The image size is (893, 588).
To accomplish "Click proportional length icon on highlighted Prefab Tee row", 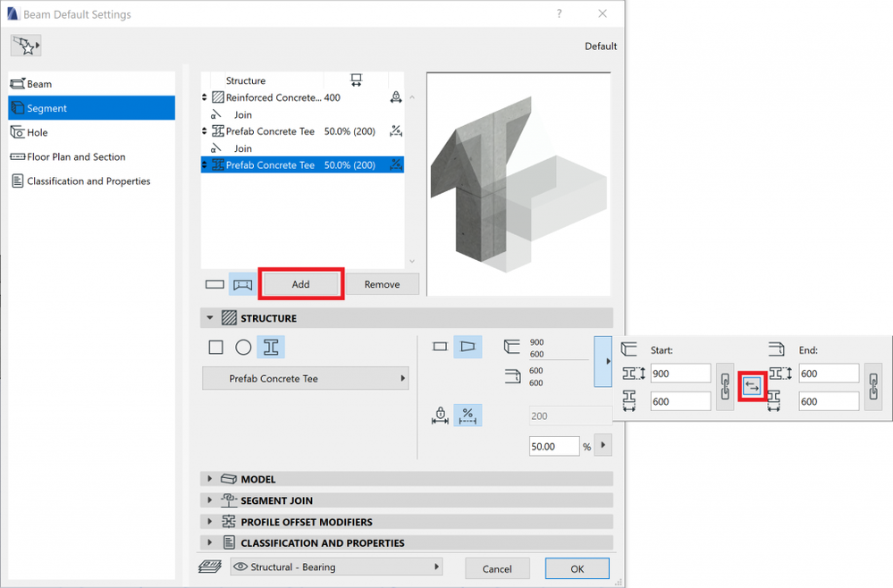I will [396, 165].
